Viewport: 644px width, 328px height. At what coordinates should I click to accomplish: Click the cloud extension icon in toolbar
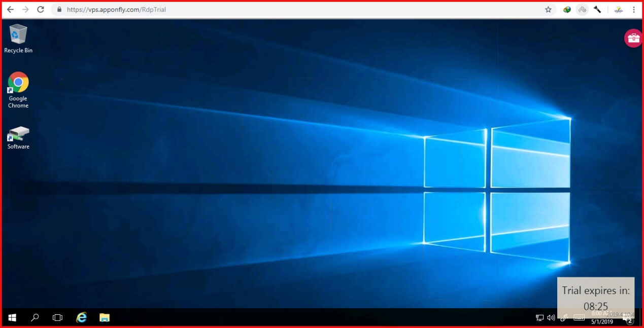pos(582,10)
